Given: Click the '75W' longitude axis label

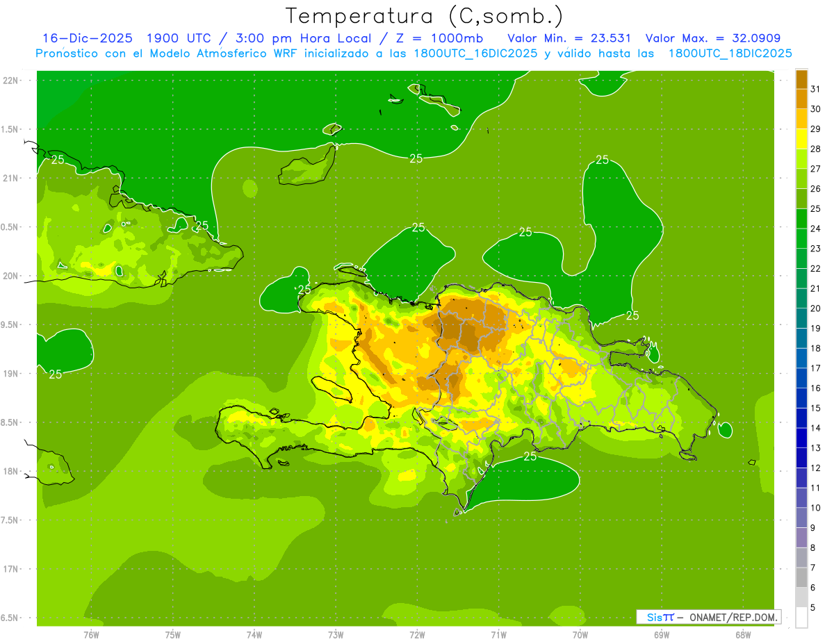Looking at the screenshot, I should click(x=172, y=634).
